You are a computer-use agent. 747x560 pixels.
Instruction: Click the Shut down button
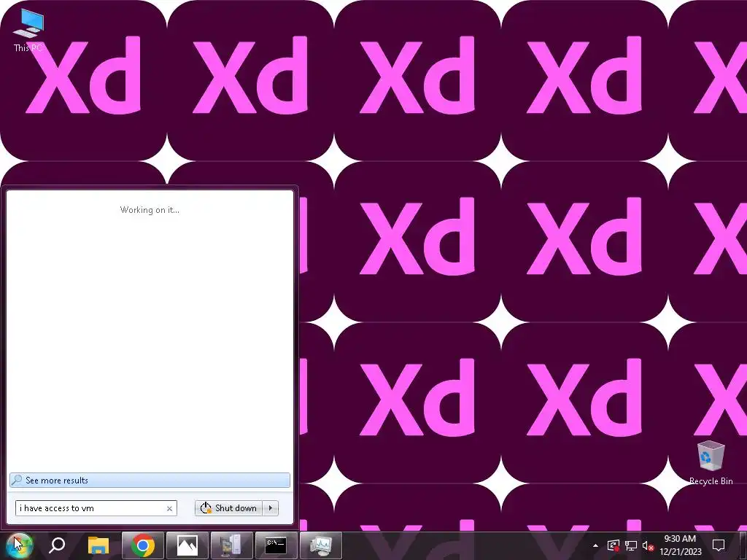(x=228, y=508)
